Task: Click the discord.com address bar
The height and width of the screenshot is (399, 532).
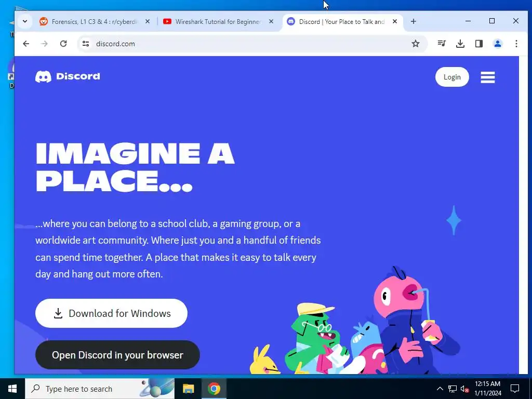Action: pyautogui.click(x=252, y=44)
